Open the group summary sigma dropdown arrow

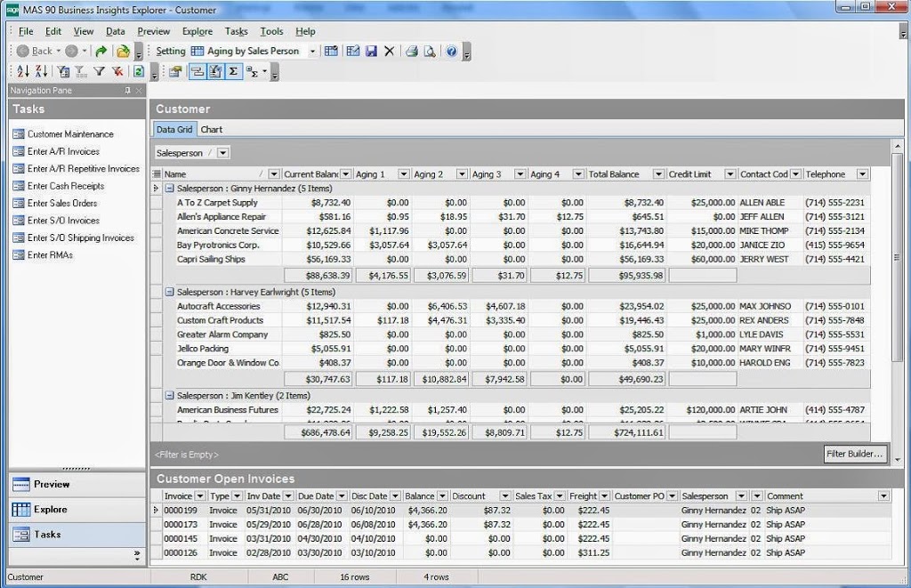click(x=265, y=71)
